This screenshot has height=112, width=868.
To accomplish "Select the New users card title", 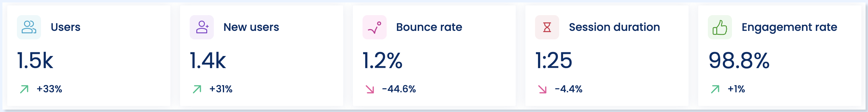I will (x=251, y=27).
